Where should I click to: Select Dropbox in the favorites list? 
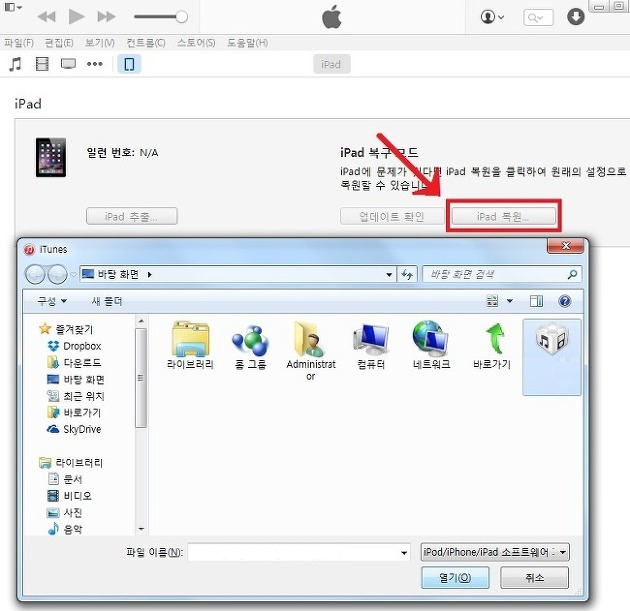tap(74, 346)
